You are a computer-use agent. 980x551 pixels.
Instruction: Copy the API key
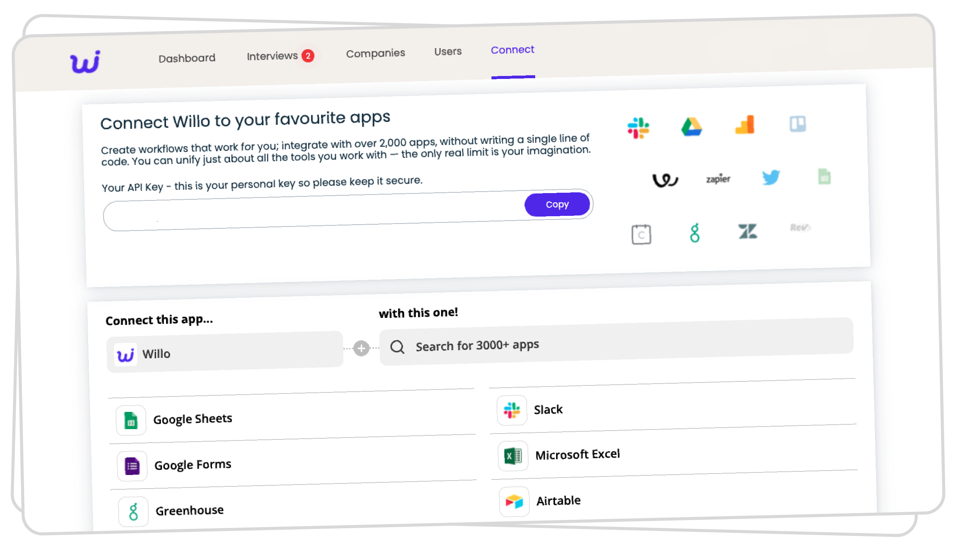pos(557,204)
